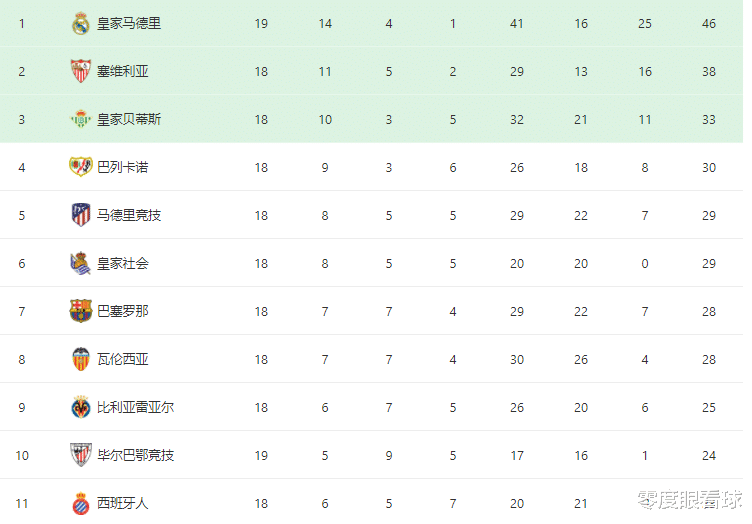The width and height of the screenshot is (752, 524).
Task: Click the Villarreal yellow crest icon
Action: [x=81, y=407]
